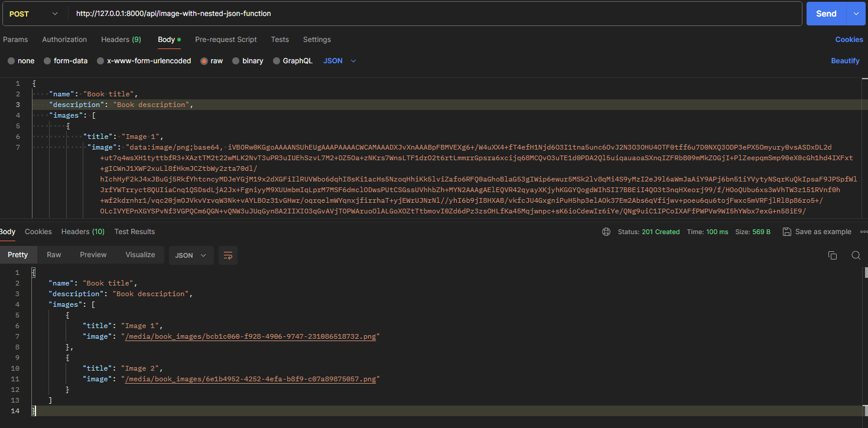The width and height of the screenshot is (868, 428).
Task: Click request line 2 "Book title" value
Action: click(x=110, y=94)
